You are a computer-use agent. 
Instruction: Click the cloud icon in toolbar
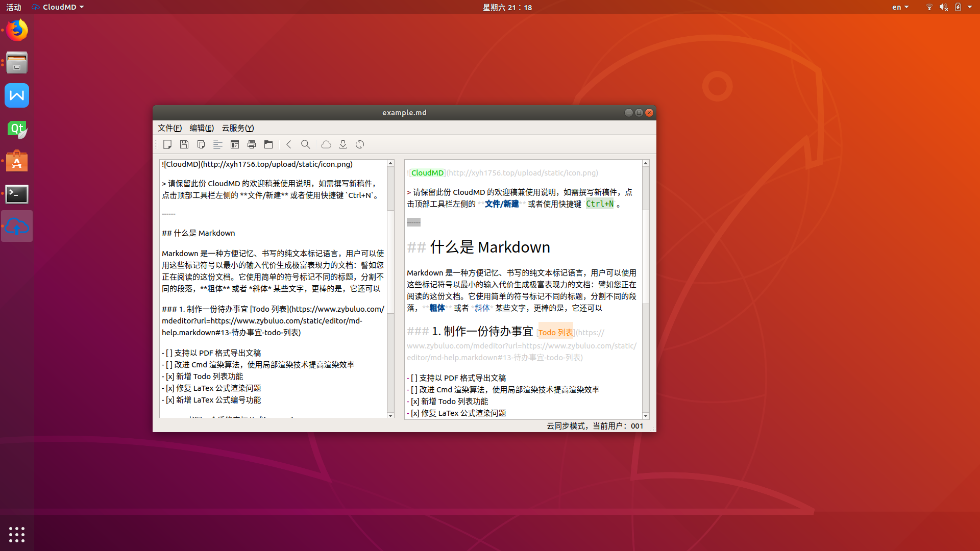click(326, 144)
